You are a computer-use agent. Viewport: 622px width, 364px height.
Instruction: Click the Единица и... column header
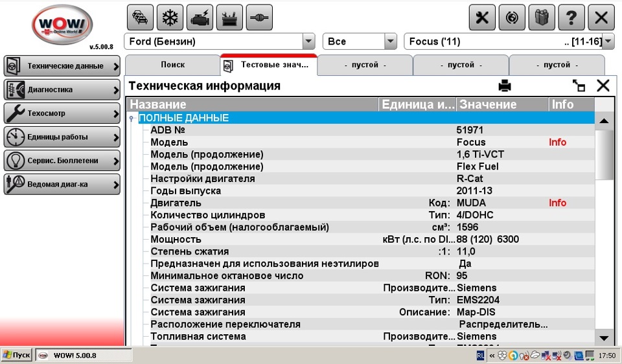pos(417,104)
